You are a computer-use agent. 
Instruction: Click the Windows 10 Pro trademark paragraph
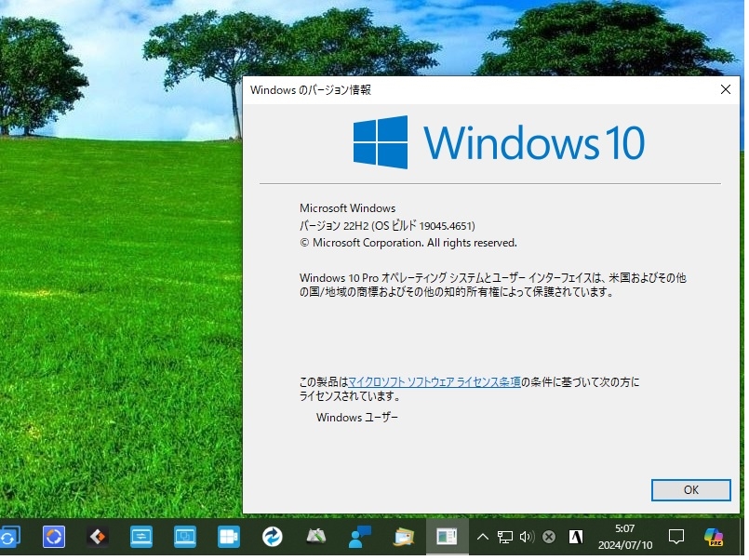click(x=492, y=285)
